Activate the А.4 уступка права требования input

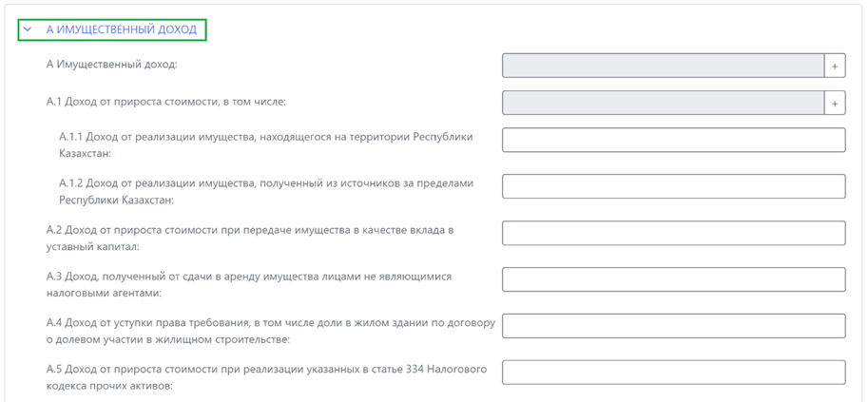point(673,326)
